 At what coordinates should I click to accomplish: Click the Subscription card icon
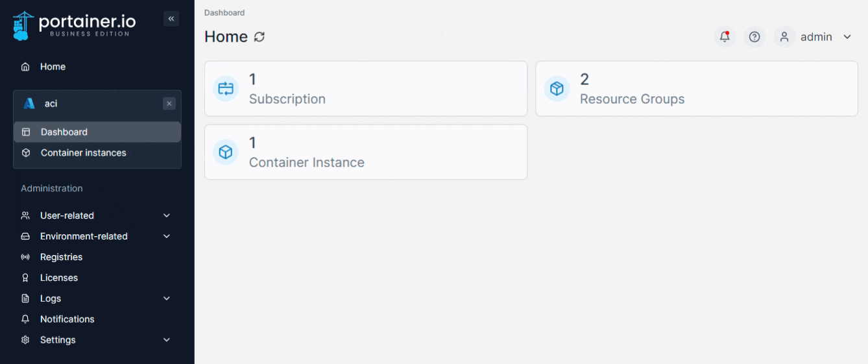(x=226, y=89)
